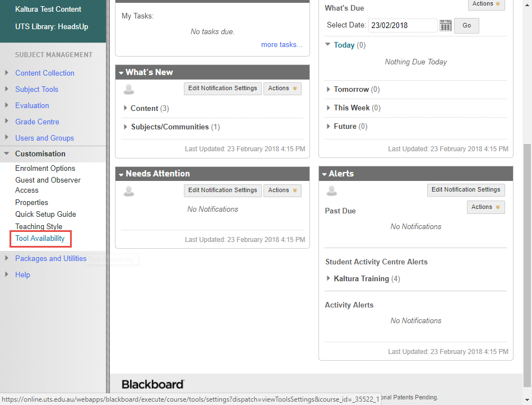
Task: Collapse the Needs Attention panel header arrow
Action: (x=121, y=174)
